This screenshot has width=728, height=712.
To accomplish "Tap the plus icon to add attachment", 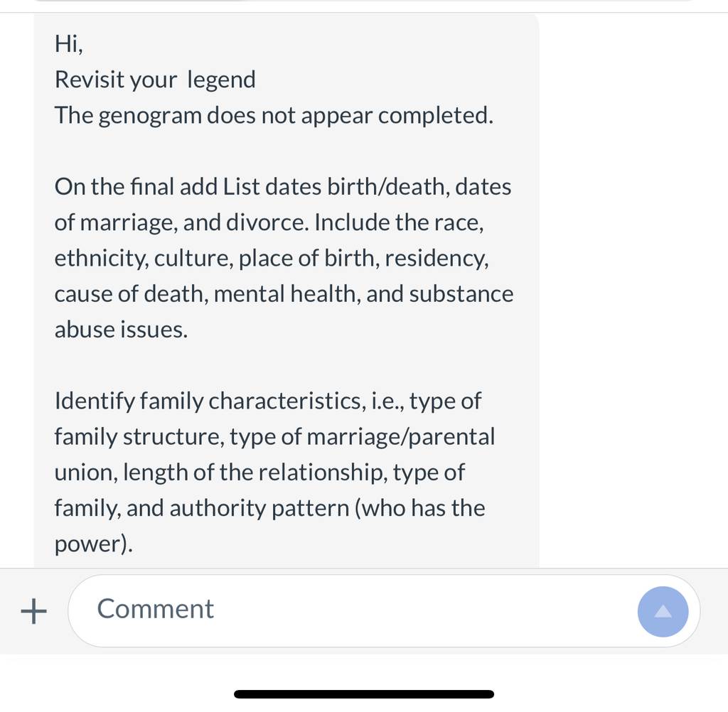I will tap(34, 611).
